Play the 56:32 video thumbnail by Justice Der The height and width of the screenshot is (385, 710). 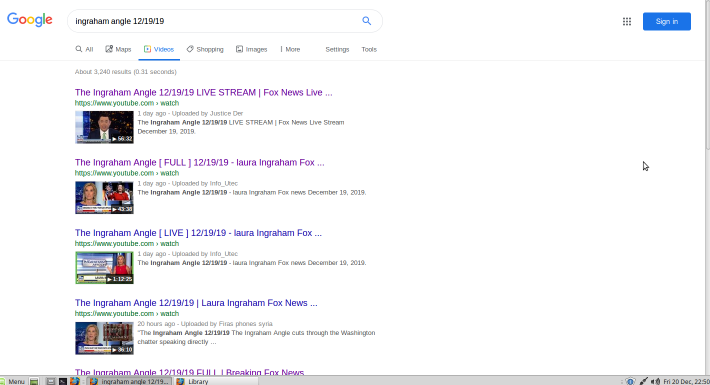[x=104, y=127]
